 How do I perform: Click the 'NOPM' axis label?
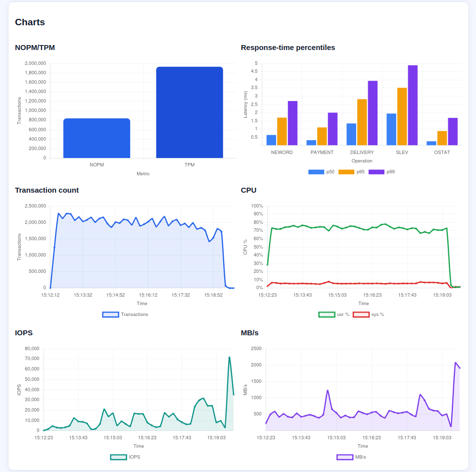coord(96,165)
